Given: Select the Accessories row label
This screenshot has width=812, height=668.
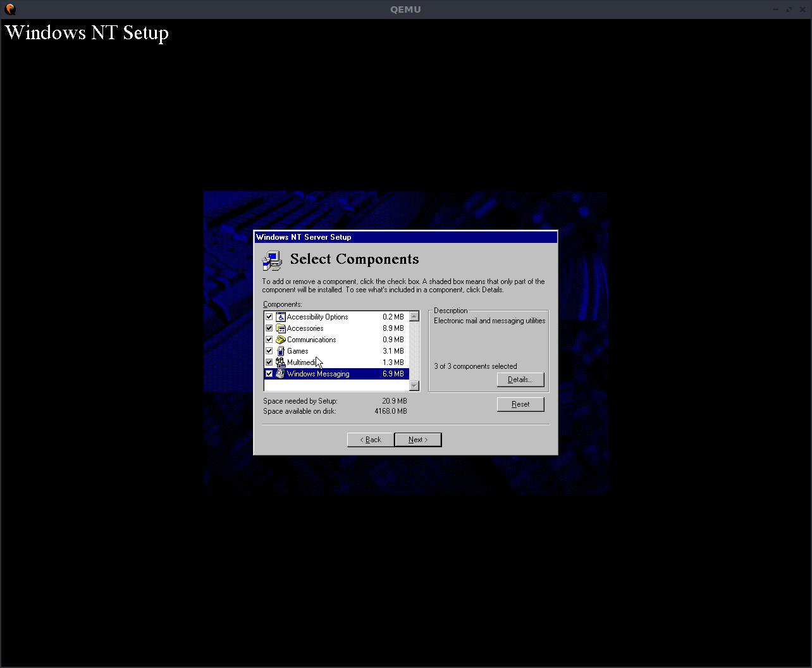Looking at the screenshot, I should click(x=305, y=328).
